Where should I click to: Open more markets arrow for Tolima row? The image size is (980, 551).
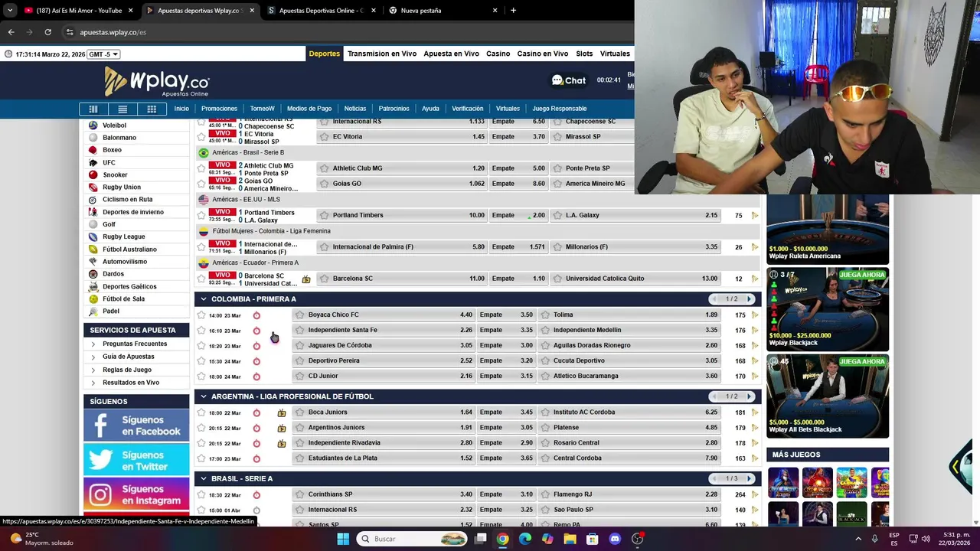(755, 315)
